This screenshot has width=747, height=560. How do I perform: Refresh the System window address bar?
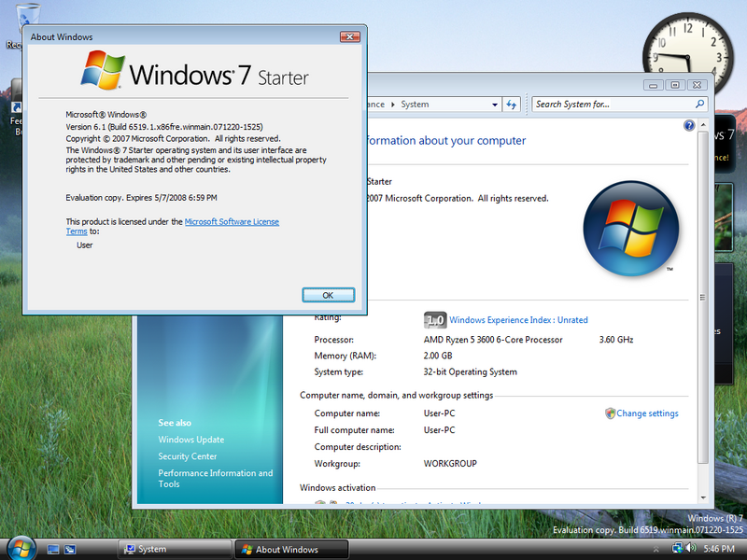click(511, 105)
